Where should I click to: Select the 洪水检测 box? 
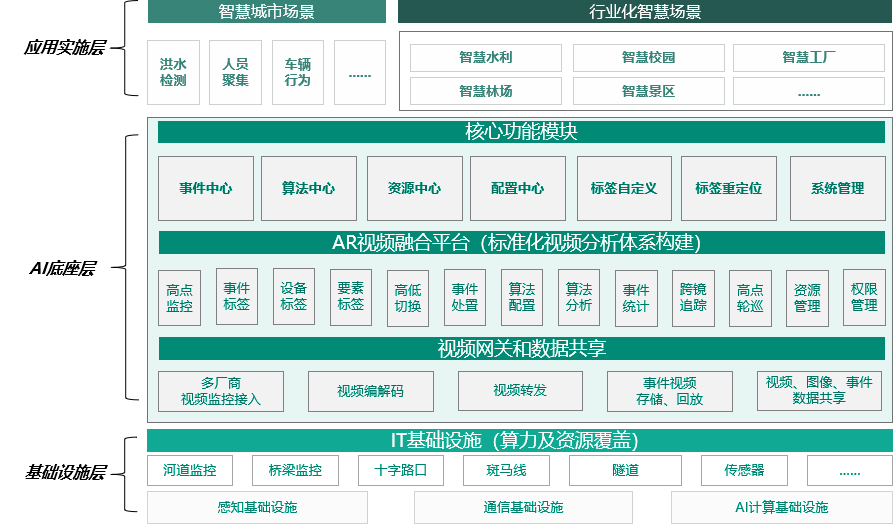point(173,72)
